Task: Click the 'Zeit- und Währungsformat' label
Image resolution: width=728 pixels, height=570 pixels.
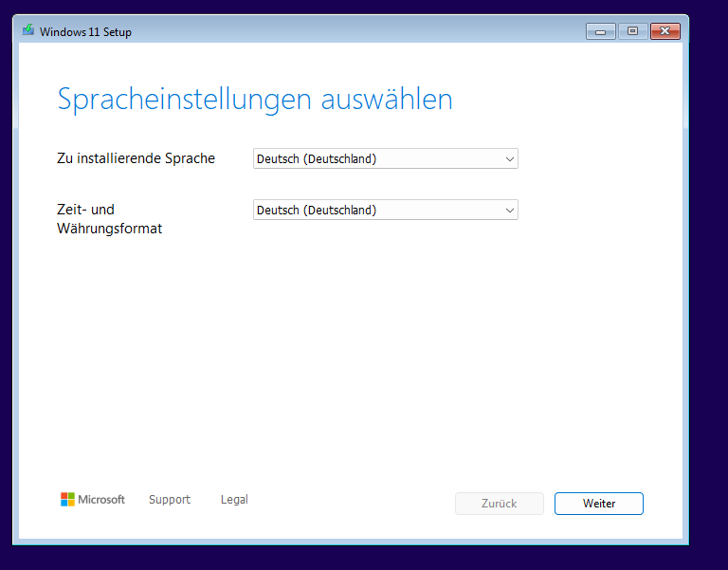Action: [x=110, y=219]
